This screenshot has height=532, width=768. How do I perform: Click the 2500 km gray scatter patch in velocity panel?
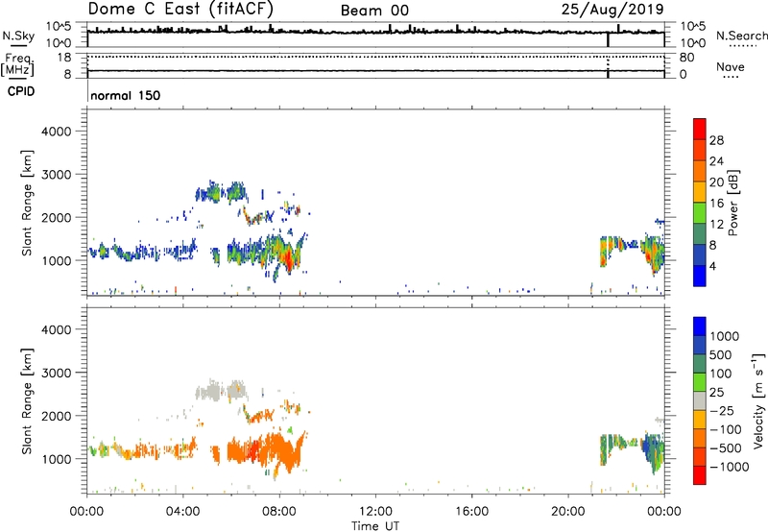(x=221, y=391)
